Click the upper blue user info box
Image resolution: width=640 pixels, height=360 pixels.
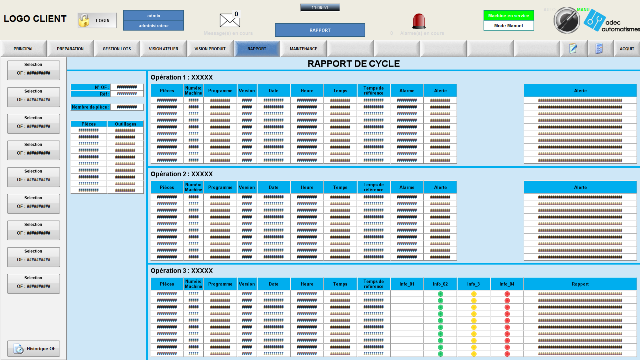[x=153, y=16]
